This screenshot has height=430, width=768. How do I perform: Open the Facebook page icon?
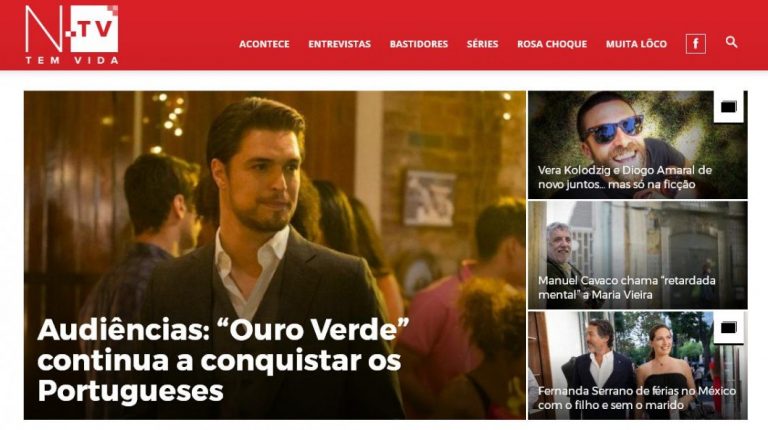click(x=696, y=44)
